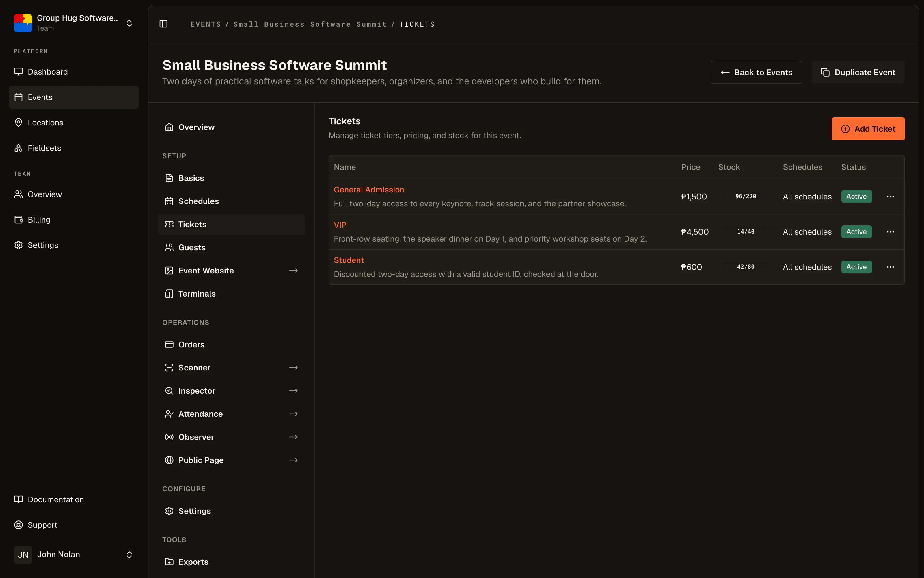Open the Inspector tool
This screenshot has width=924, height=578.
[x=231, y=391]
